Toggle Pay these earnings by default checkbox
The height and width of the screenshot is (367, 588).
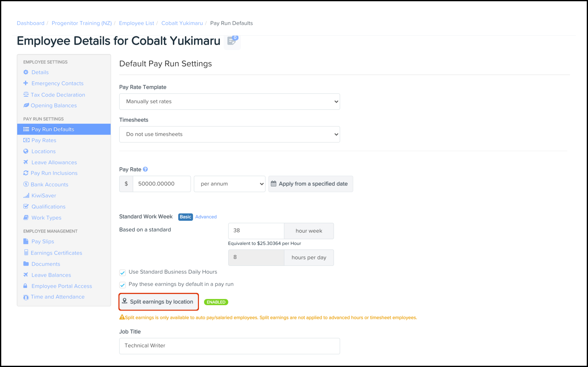(x=123, y=285)
